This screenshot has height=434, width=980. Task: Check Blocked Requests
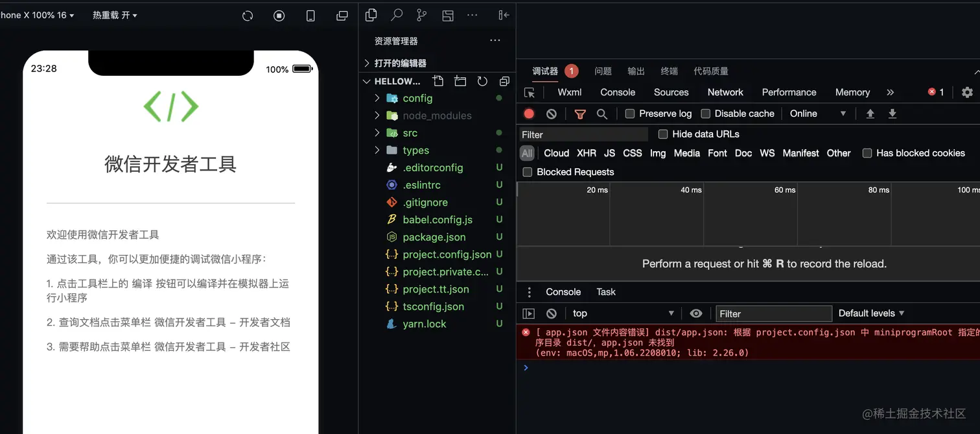527,172
